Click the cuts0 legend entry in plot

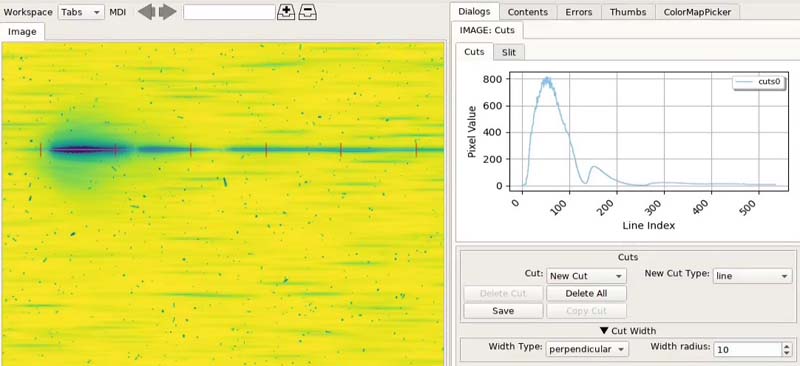pyautogui.click(x=759, y=83)
